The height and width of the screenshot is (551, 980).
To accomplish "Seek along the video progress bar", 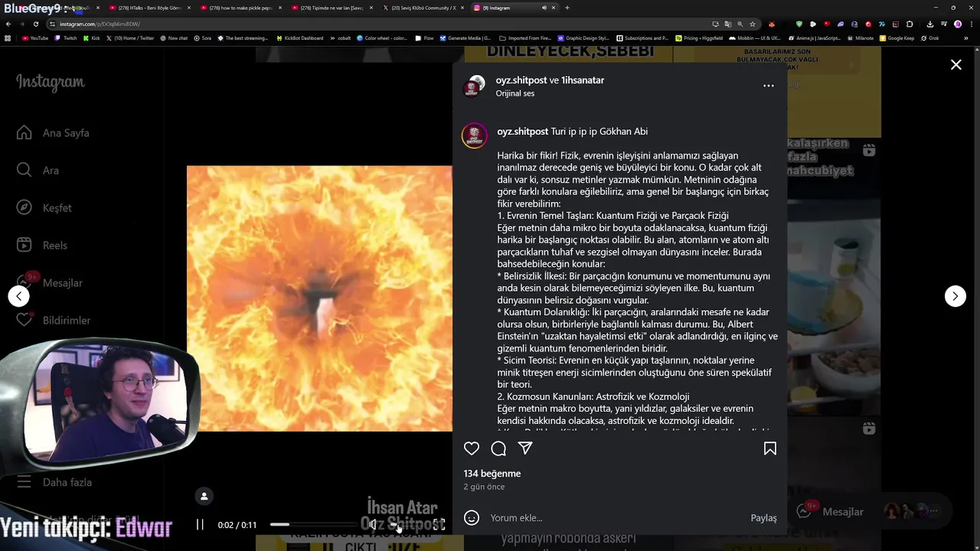I will point(314,524).
